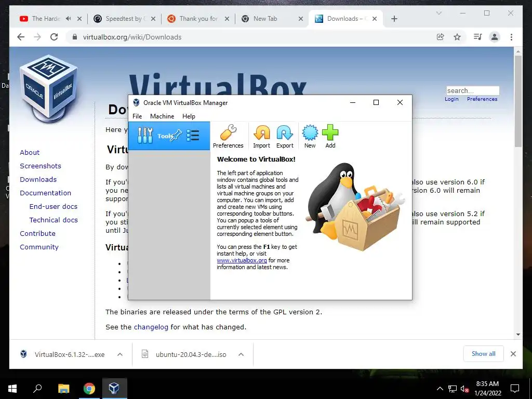Click the www.virtualbox.org link in dialog
The width and height of the screenshot is (532, 399).
[242, 260]
